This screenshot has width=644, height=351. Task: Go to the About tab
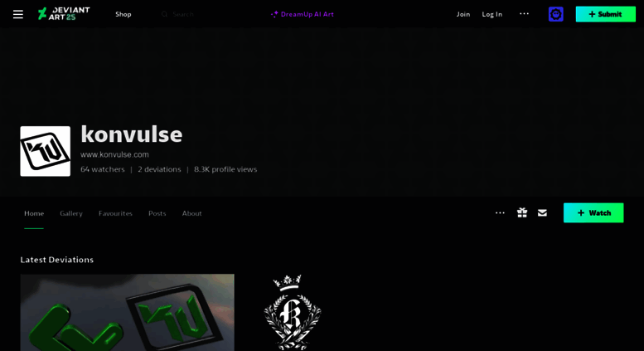pyautogui.click(x=191, y=213)
